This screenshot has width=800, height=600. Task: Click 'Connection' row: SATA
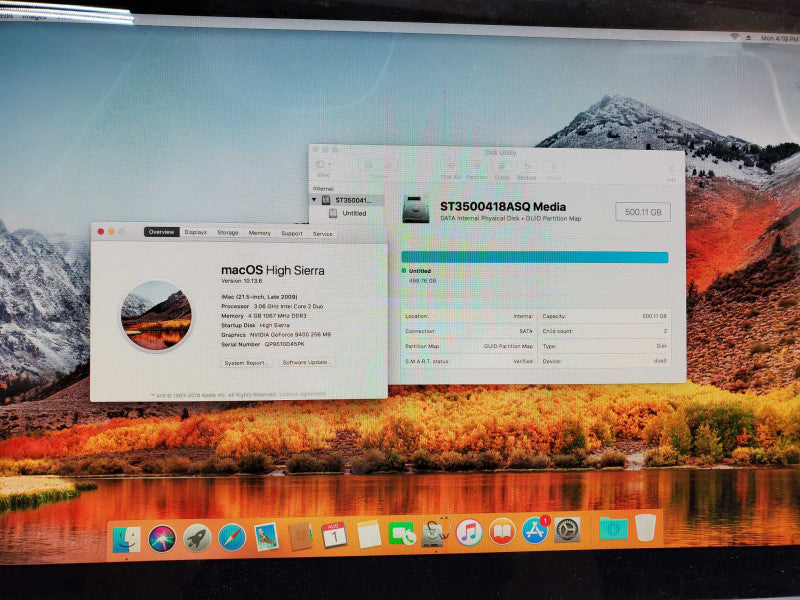pyautogui.click(x=469, y=331)
